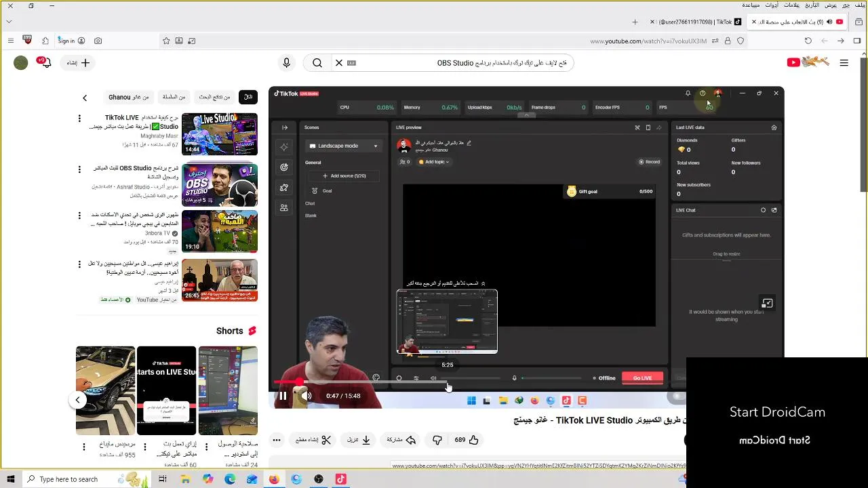The width and height of the screenshot is (868, 488).
Task: Clear the YouTube search box text
Action: pyautogui.click(x=339, y=63)
